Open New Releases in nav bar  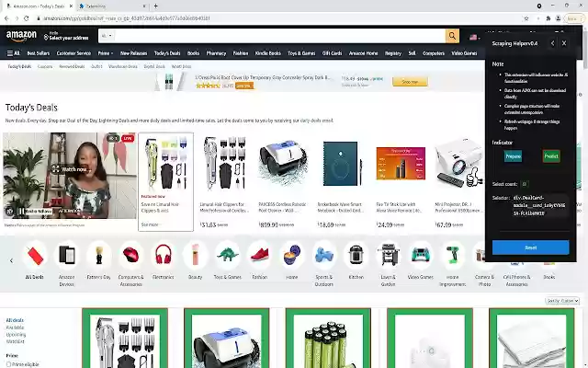point(133,53)
